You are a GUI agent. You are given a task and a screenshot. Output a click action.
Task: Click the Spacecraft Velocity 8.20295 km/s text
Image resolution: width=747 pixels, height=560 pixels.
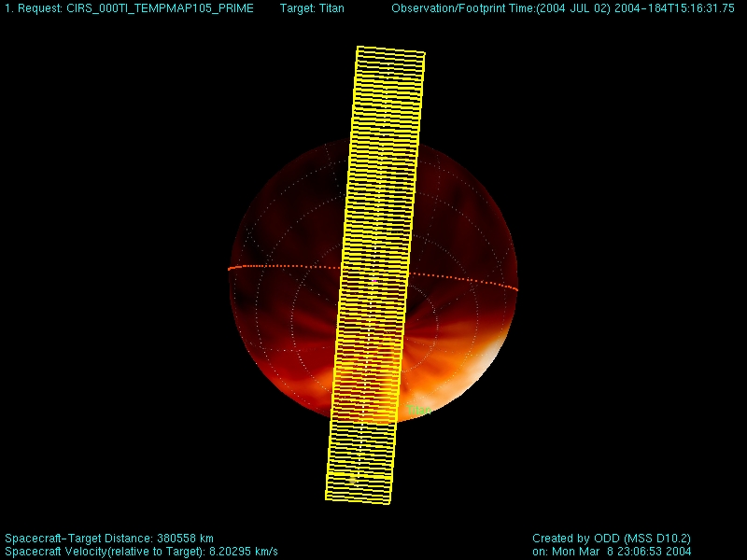(142, 552)
